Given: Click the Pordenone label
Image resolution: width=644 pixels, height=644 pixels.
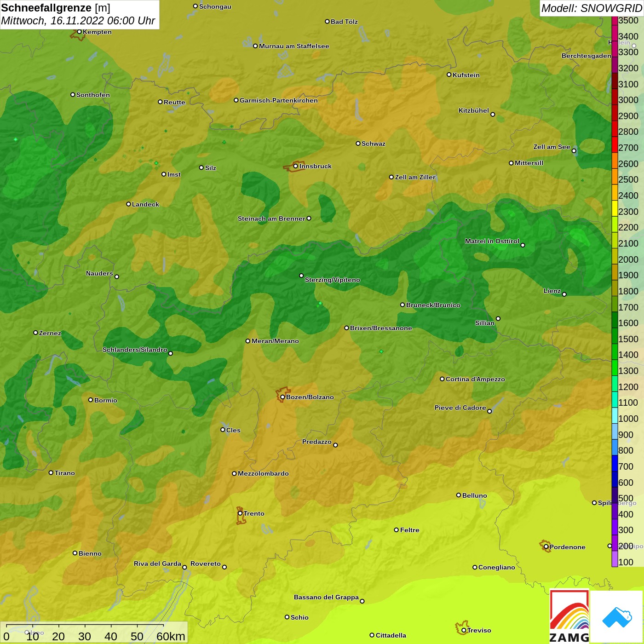Looking at the screenshot, I should (568, 547).
